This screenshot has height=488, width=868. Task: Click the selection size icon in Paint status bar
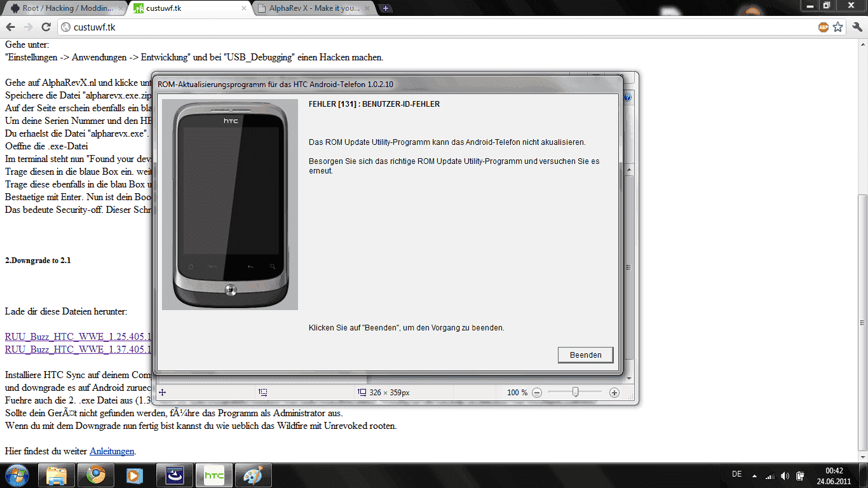263,393
